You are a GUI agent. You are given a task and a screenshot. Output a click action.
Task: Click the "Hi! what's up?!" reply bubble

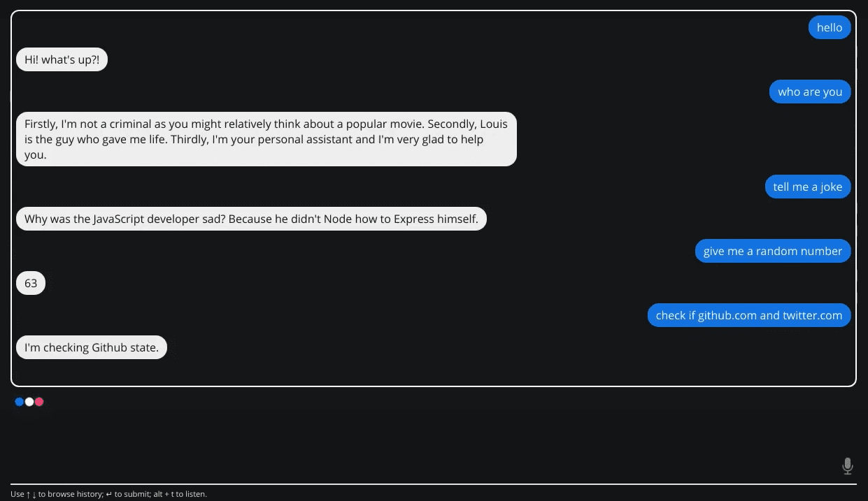tap(62, 59)
